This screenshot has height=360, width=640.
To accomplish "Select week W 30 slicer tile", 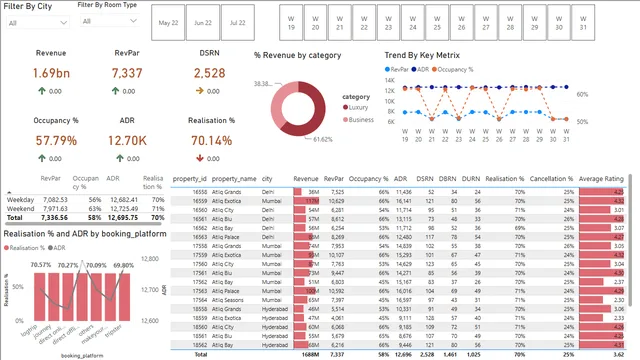I will point(559,23).
